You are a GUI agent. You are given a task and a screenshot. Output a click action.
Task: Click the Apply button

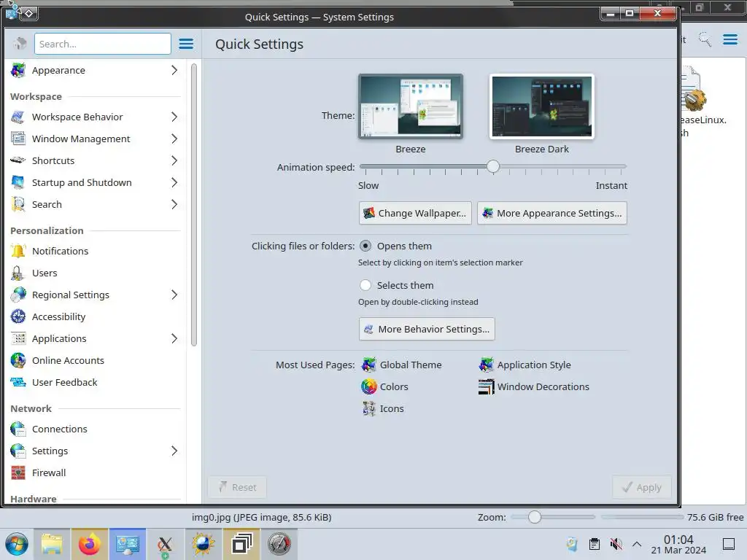(x=642, y=487)
